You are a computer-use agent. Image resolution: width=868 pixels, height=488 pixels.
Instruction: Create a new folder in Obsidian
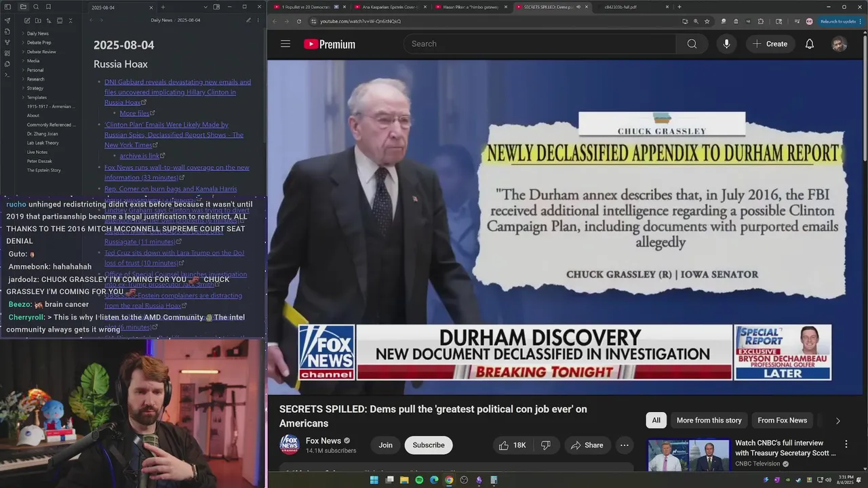click(x=38, y=21)
